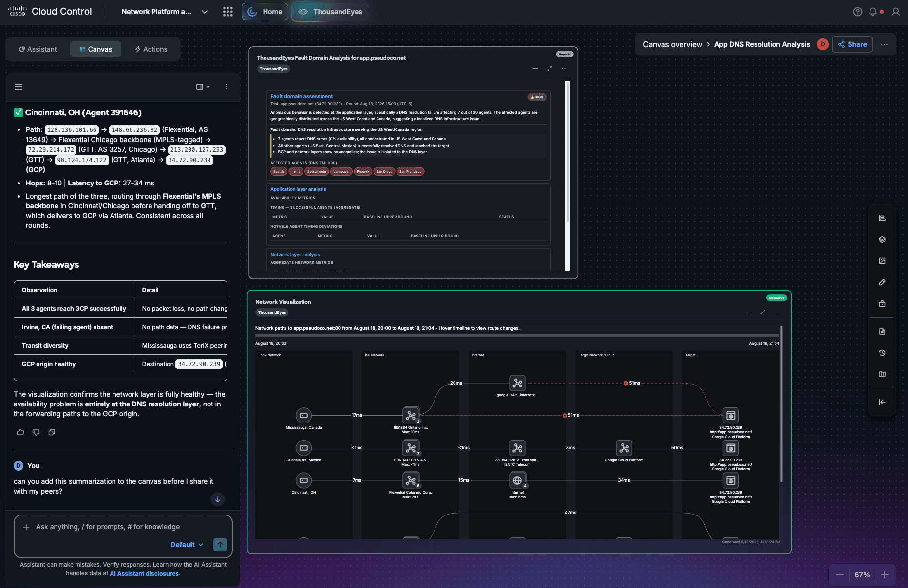The height and width of the screenshot is (588, 908).
Task: Click the Reports badge on fault card
Action: coord(565,54)
